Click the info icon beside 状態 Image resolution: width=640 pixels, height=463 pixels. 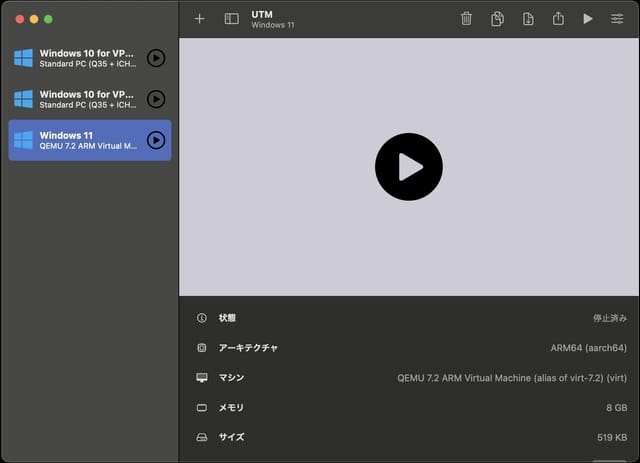click(202, 318)
